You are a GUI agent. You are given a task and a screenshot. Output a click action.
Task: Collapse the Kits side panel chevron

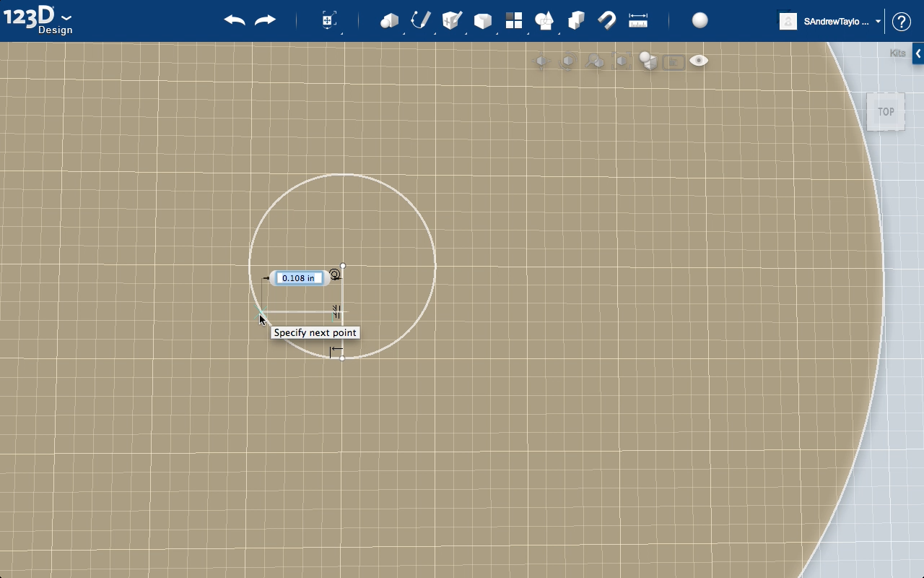pos(918,53)
